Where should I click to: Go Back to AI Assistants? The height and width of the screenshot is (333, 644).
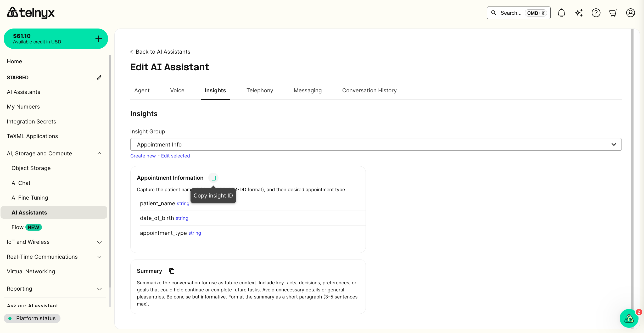click(x=160, y=52)
